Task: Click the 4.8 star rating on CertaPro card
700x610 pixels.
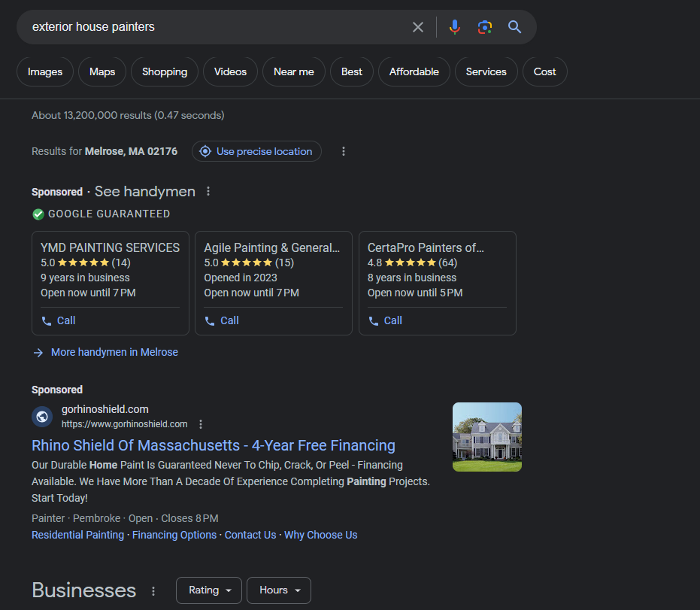Action: (x=412, y=263)
